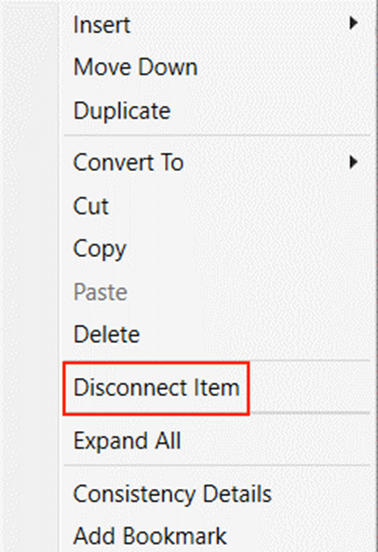Click the greyed-out Paste entry
The width and height of the screenshot is (378, 552).
coord(100,292)
